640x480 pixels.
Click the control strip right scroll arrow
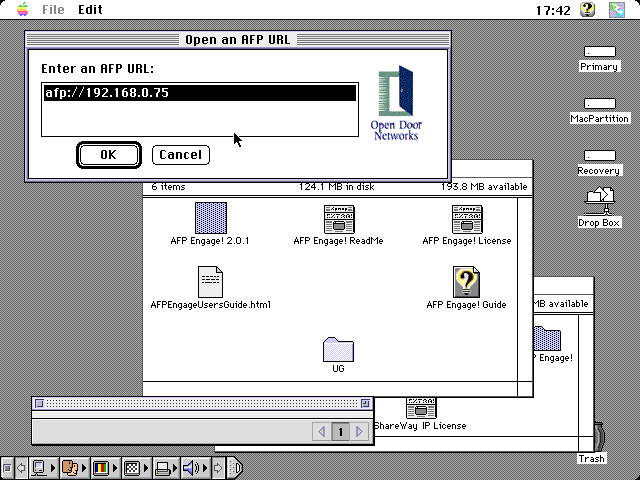(x=218, y=468)
